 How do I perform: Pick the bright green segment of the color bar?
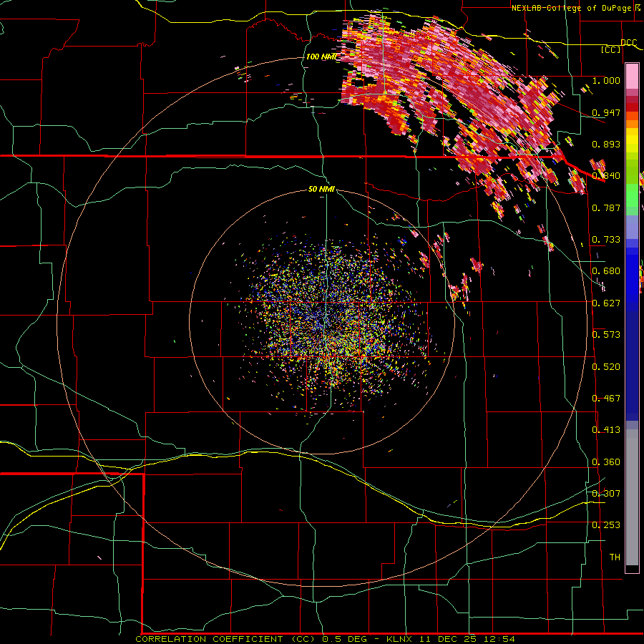632,195
